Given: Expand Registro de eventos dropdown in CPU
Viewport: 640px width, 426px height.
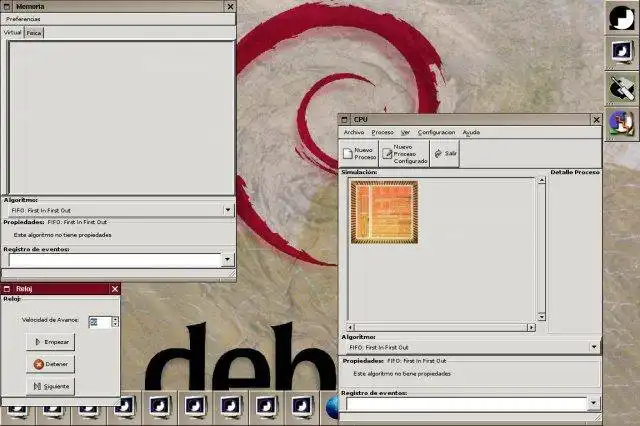Looking at the screenshot, I should click(593, 403).
